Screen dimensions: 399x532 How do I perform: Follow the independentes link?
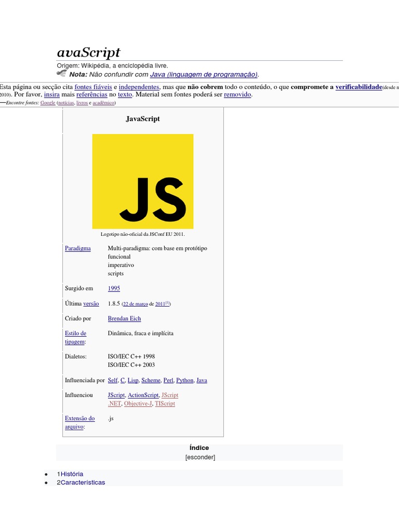139,87
